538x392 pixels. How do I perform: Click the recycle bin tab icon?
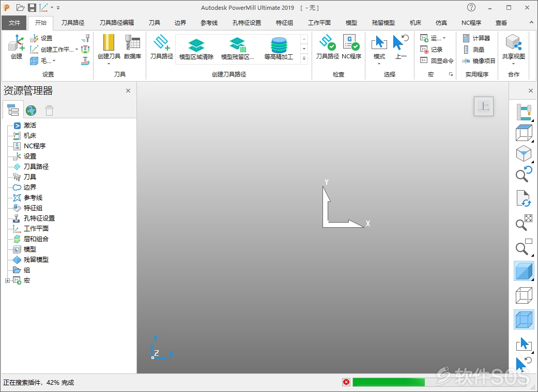tap(49, 110)
